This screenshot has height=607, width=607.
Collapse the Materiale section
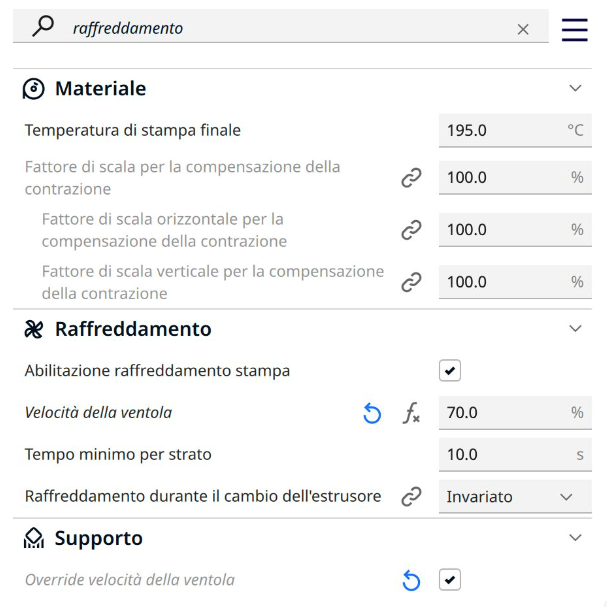575,88
